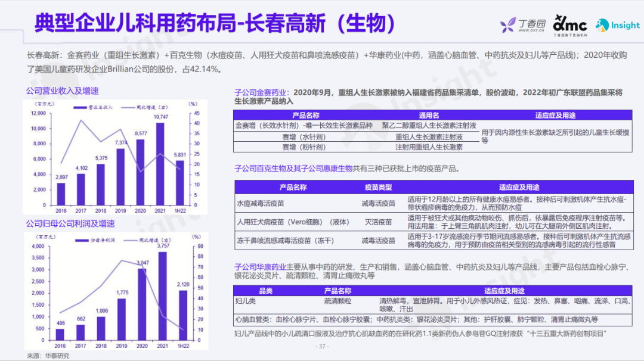This screenshot has width=644, height=361.
Task: Click the 5,375 revenue bar label
Action: pos(101,158)
